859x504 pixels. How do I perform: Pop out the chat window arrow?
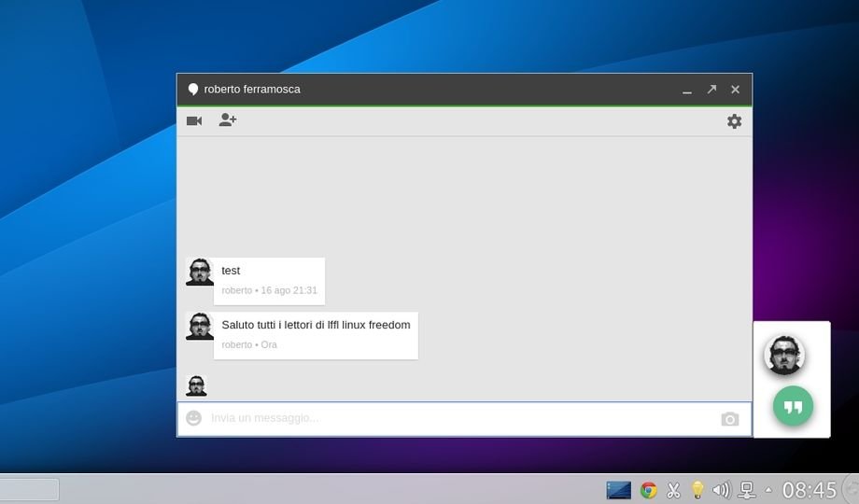(x=711, y=90)
